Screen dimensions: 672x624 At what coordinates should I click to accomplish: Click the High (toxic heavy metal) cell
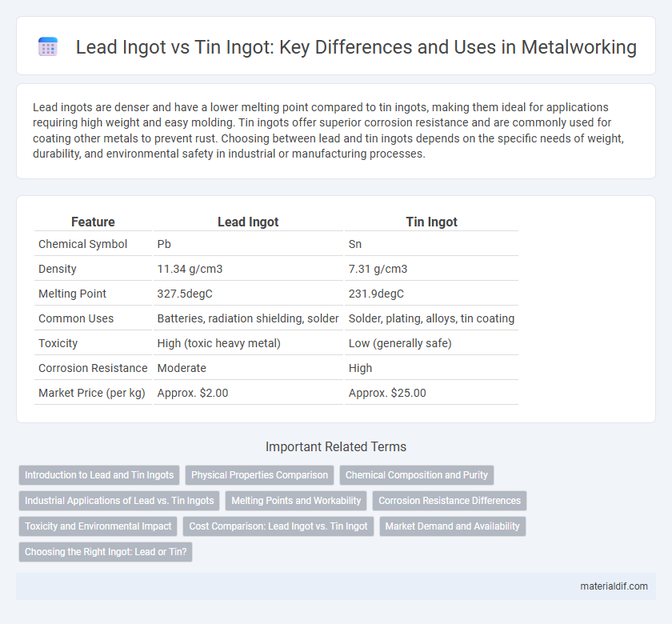tap(219, 344)
